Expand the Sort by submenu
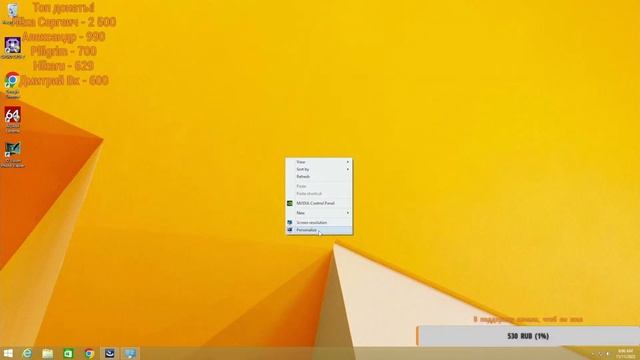This screenshot has height=360, width=640. click(319, 169)
